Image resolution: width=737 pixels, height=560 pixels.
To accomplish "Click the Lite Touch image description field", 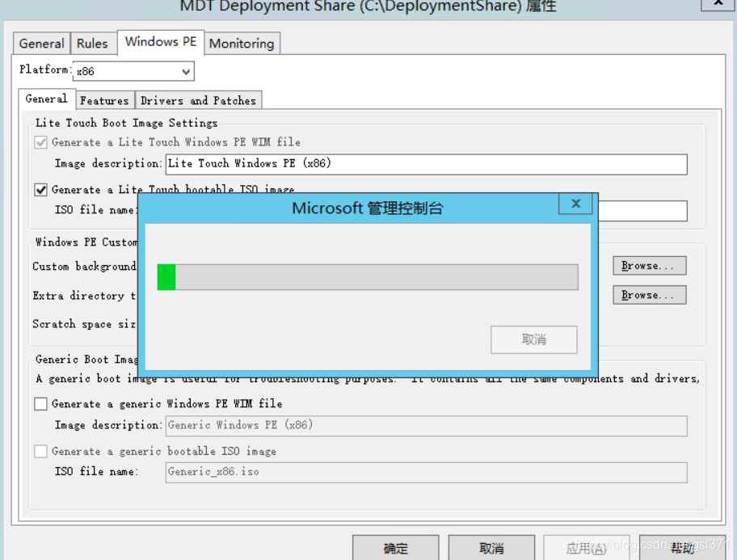I will (427, 164).
